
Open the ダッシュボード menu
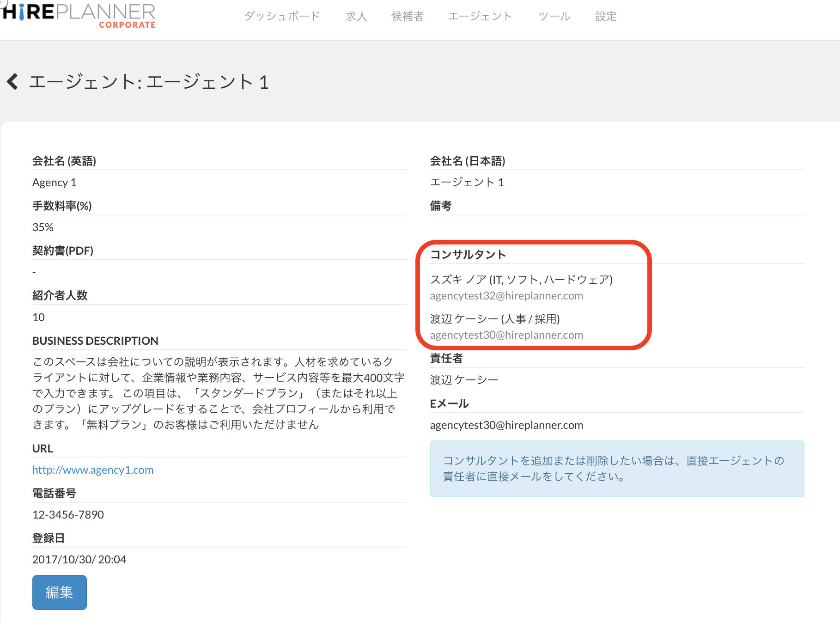282,16
